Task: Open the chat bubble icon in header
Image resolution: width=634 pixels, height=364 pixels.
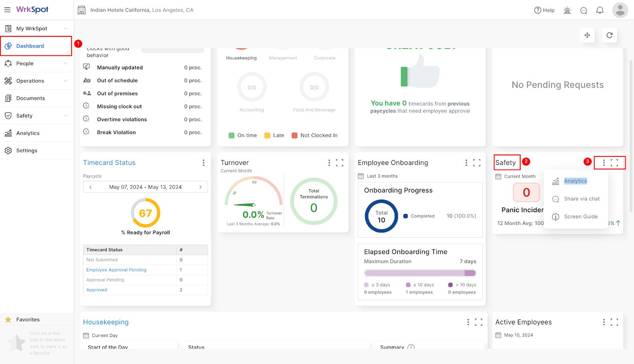Action: tap(584, 10)
